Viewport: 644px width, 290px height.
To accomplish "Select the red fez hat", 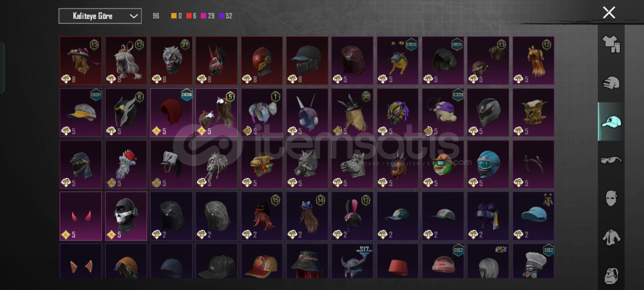I will click(398, 261).
